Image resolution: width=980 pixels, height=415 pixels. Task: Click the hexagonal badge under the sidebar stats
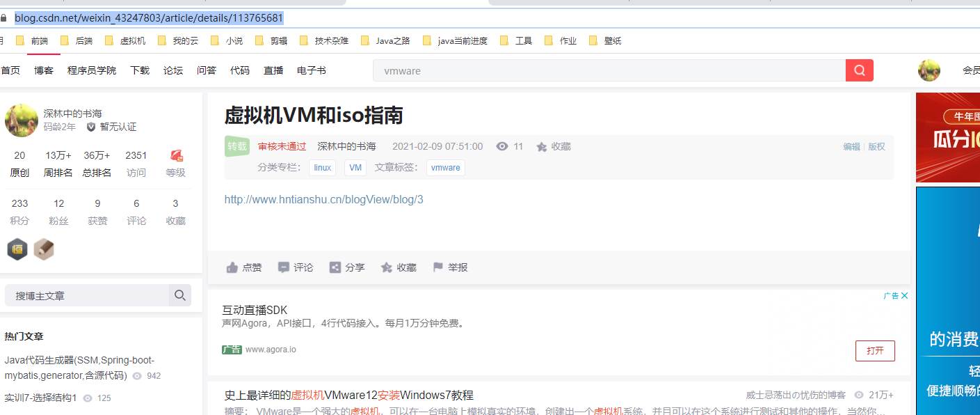[17, 249]
